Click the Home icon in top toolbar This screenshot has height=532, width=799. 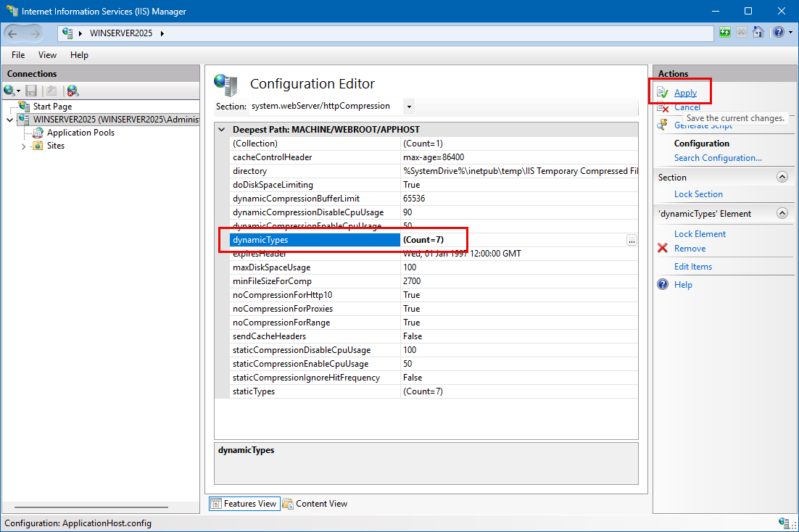(x=758, y=33)
